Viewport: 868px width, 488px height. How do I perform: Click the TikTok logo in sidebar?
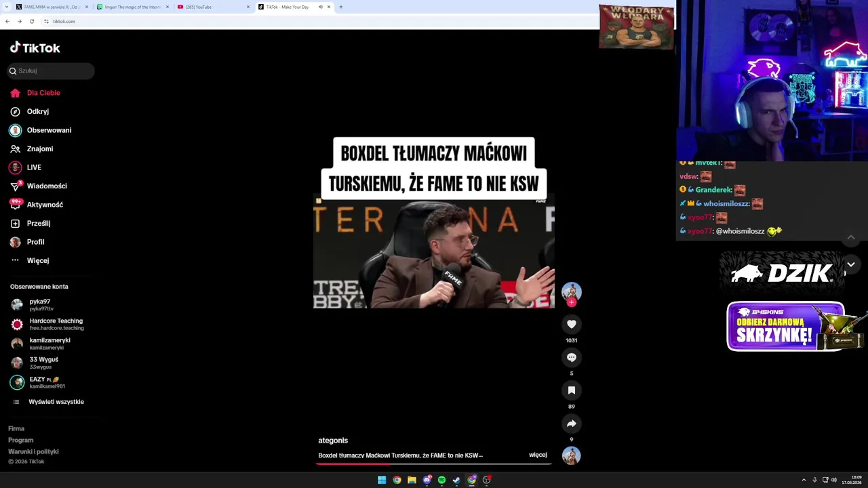click(x=35, y=47)
